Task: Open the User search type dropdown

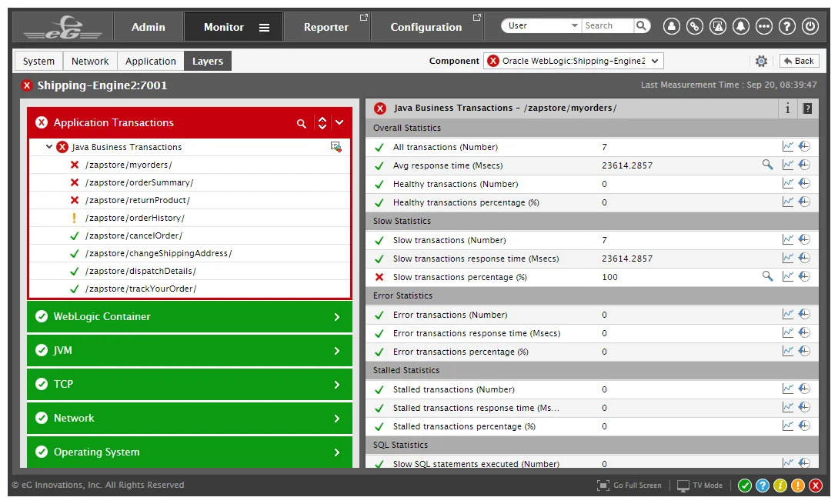Action: pos(541,25)
